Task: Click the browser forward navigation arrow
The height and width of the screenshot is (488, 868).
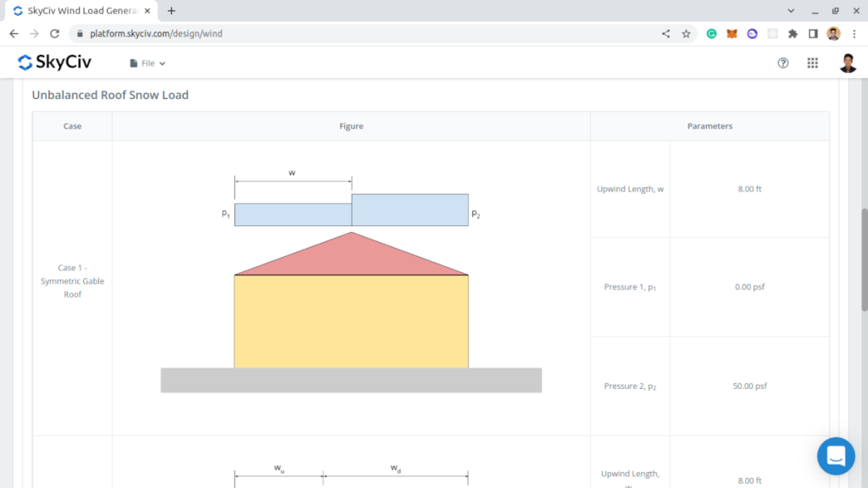Action: click(33, 33)
